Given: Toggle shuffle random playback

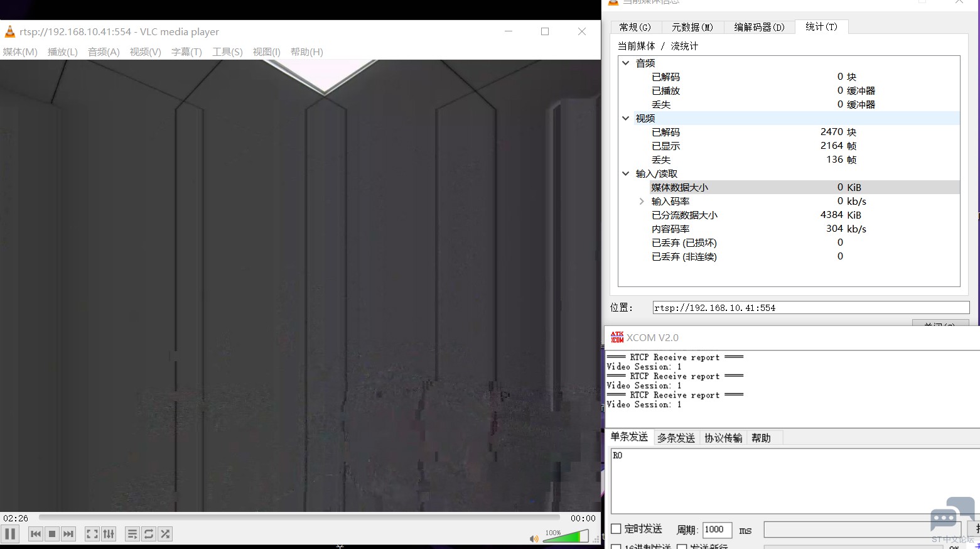Looking at the screenshot, I should click(165, 534).
